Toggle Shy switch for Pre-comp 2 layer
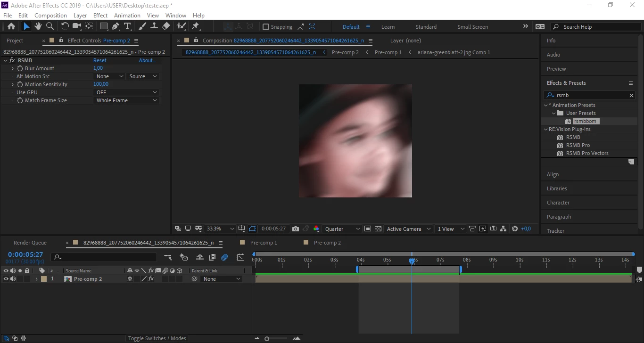The height and width of the screenshot is (343, 644). 130,279
